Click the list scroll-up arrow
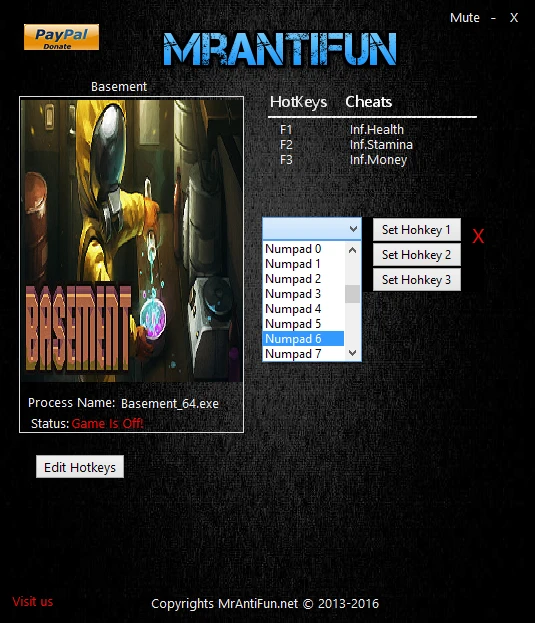The width and height of the screenshot is (535, 623). [352, 250]
